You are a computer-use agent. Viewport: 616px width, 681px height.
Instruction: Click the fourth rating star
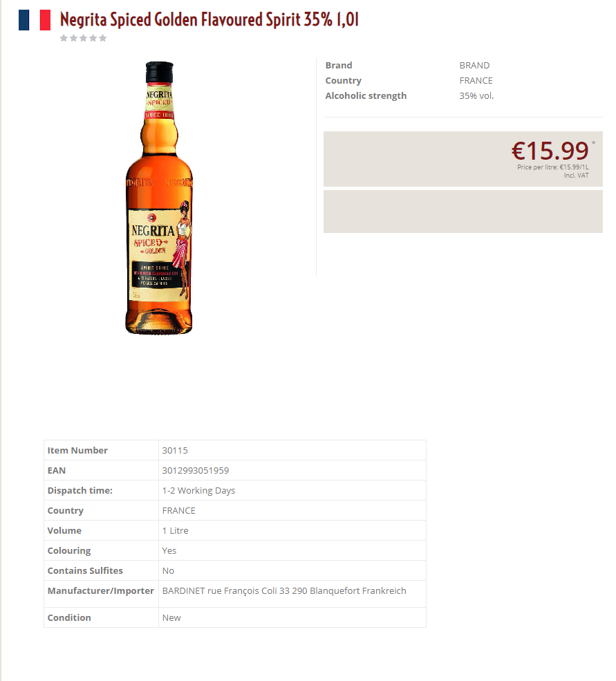click(93, 38)
